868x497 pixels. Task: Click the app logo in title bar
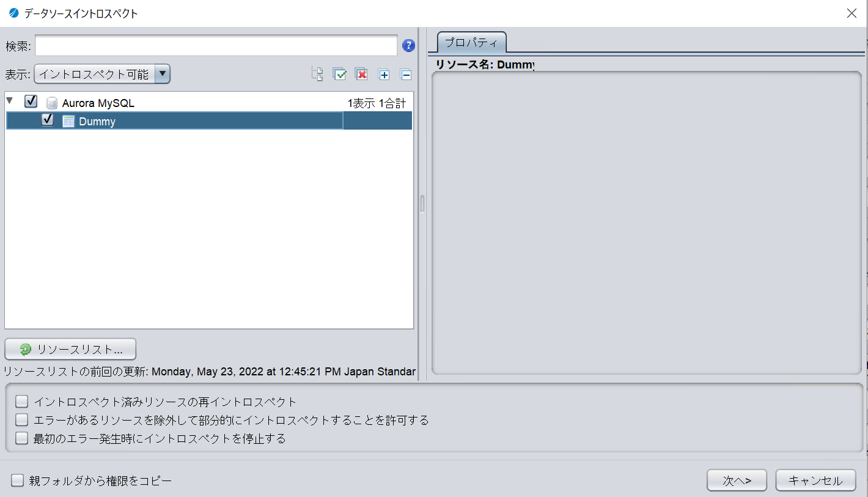point(14,13)
